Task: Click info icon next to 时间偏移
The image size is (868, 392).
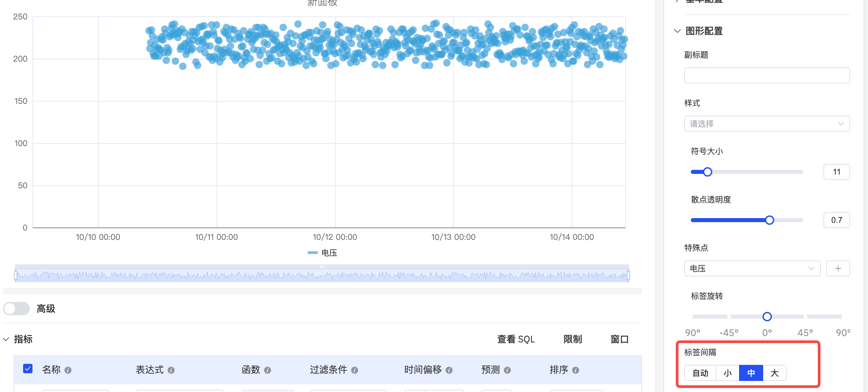Action: coord(449,370)
